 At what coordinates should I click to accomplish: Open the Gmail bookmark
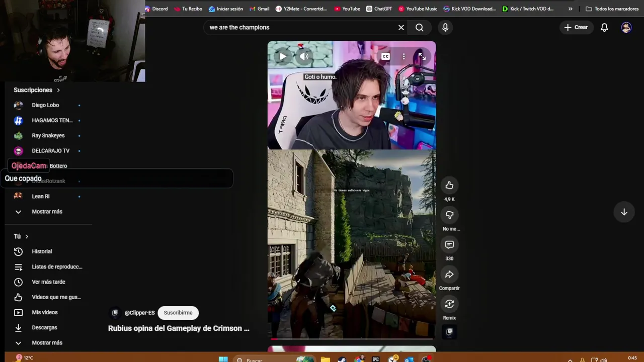pyautogui.click(x=259, y=9)
